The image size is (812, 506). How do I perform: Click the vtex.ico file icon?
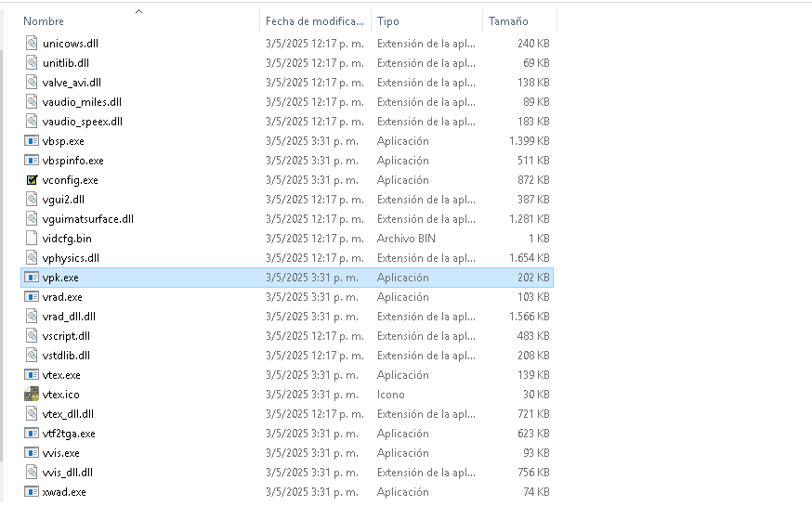click(33, 395)
